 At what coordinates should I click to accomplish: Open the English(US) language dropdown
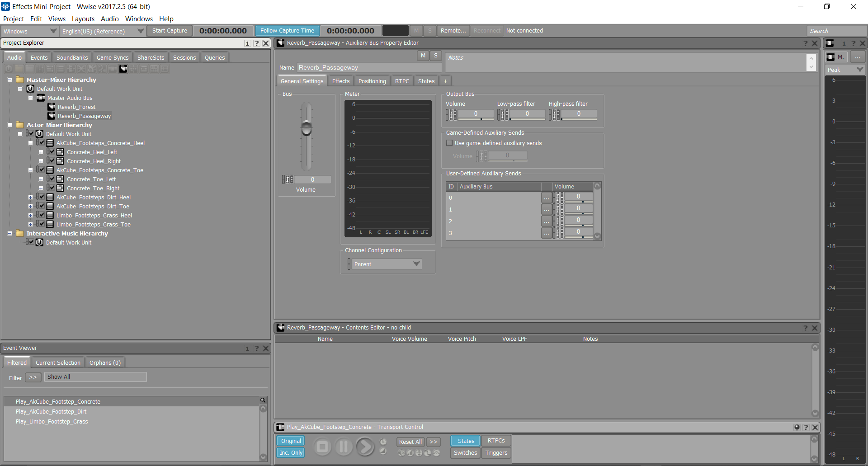pos(103,31)
